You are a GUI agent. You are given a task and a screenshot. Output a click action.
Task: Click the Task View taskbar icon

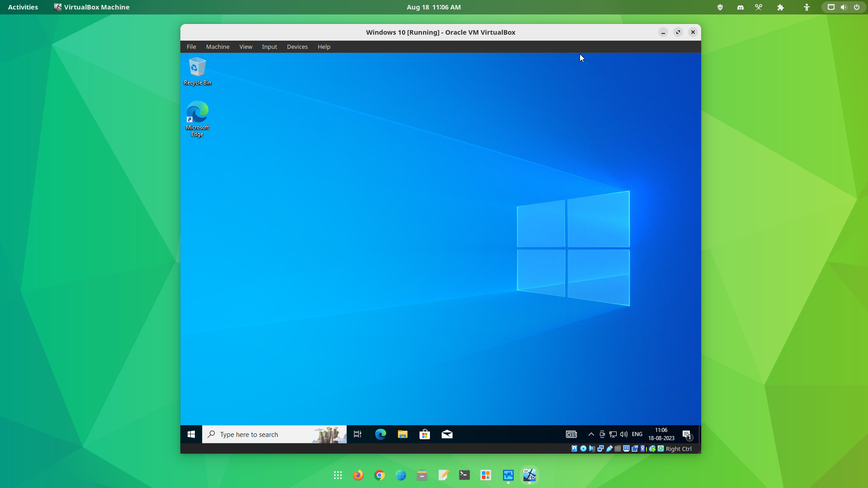[358, 434]
